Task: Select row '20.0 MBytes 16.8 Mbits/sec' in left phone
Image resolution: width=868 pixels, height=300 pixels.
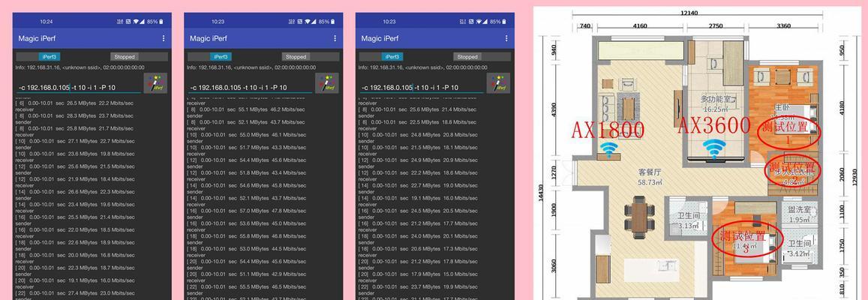Action: (75, 255)
